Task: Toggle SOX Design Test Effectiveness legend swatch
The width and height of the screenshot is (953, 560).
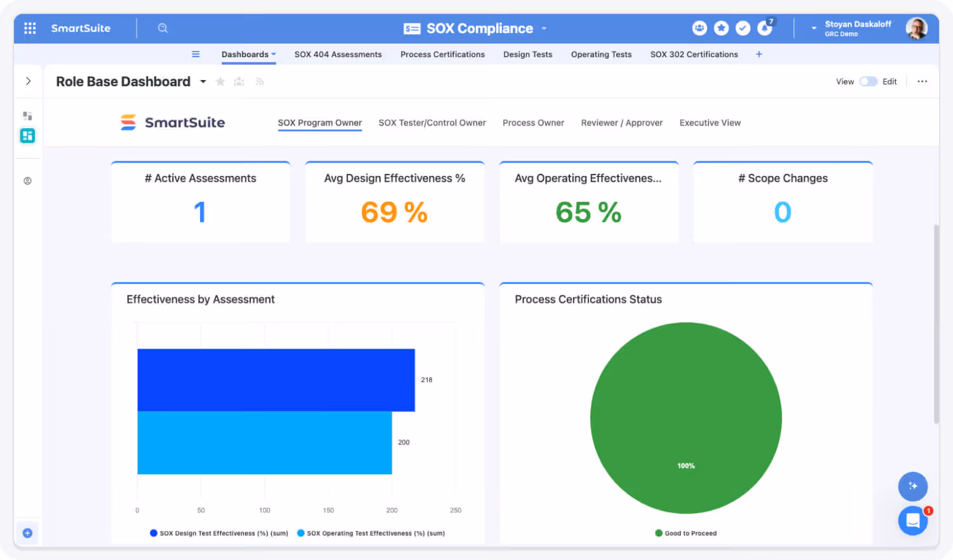Action: [x=153, y=533]
